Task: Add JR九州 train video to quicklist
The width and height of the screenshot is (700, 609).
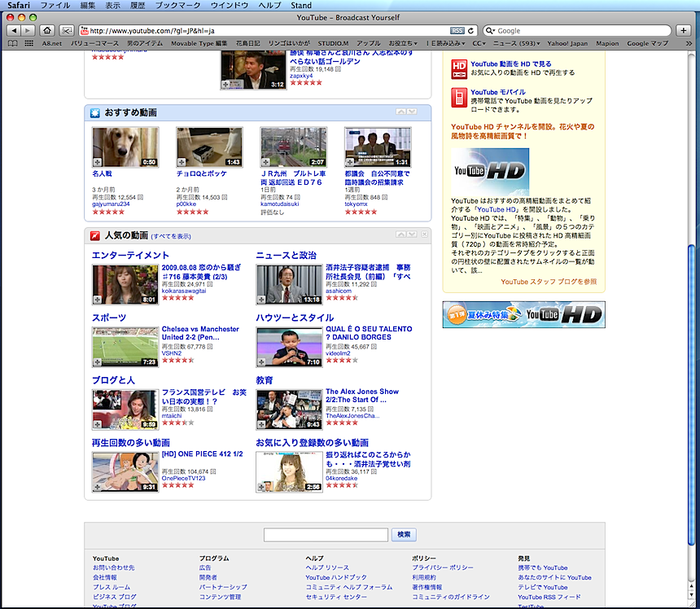Action: click(x=265, y=162)
